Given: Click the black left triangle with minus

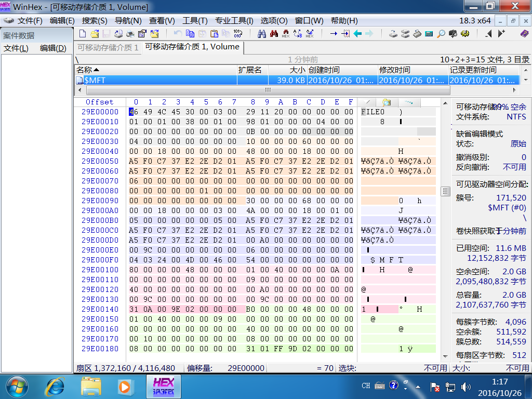Looking at the screenshot, I should coord(488,33).
